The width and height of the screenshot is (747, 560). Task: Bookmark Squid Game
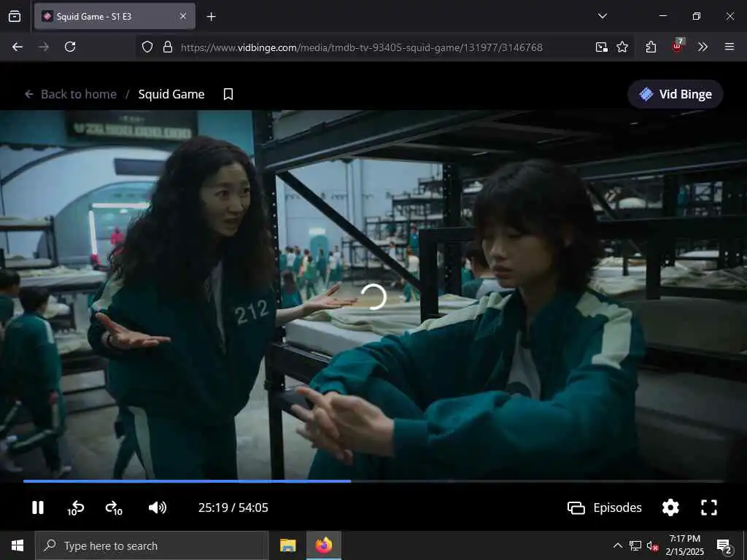click(228, 94)
